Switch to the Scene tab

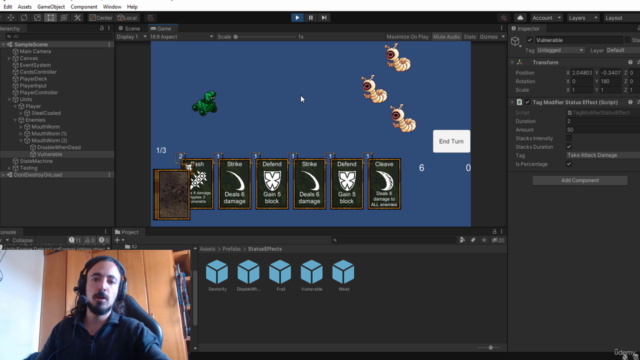(x=129, y=29)
